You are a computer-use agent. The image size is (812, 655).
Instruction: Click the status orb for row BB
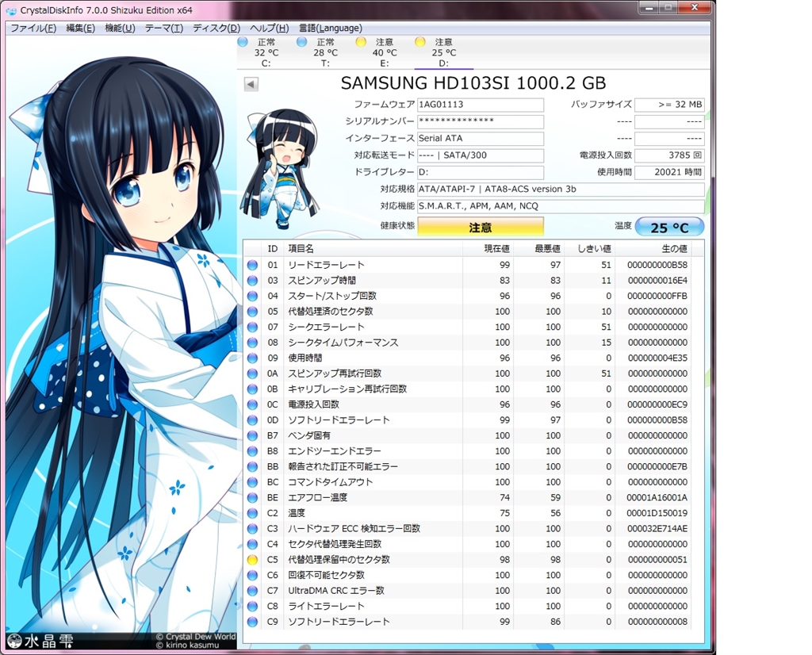pos(252,466)
